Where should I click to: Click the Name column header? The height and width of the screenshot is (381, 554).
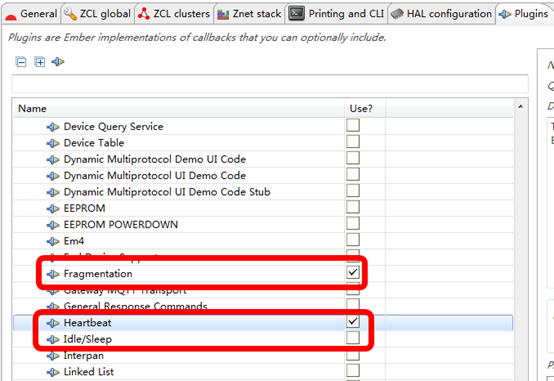[178, 109]
